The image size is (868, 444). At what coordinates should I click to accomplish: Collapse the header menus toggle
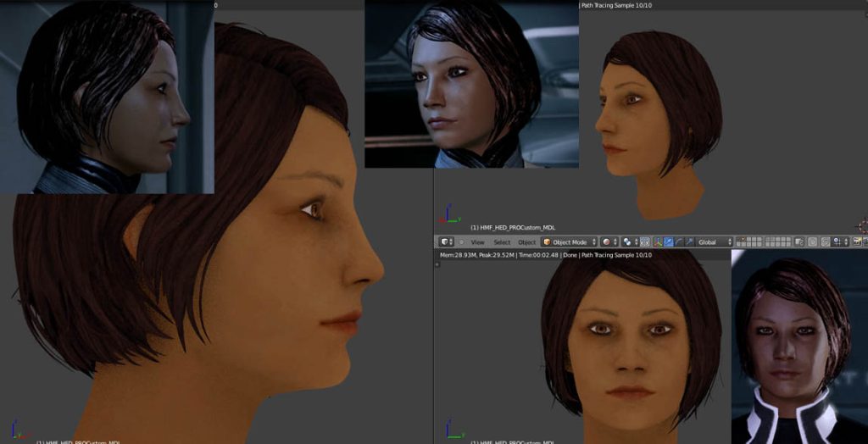point(462,242)
